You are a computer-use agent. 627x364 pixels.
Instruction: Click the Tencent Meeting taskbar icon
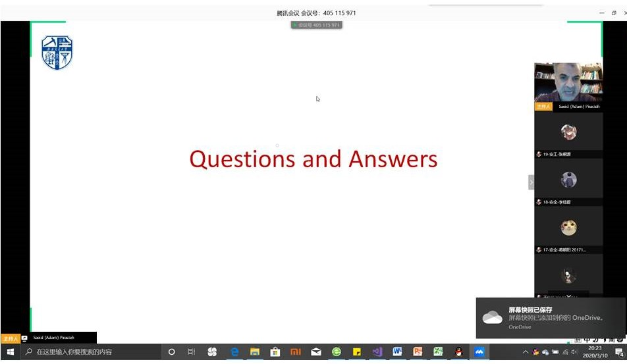(x=479, y=352)
